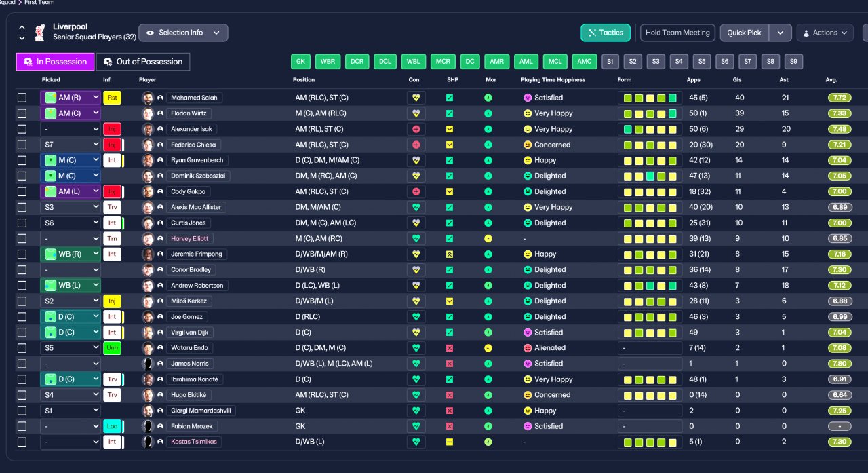Image resolution: width=868 pixels, height=473 pixels.
Task: Click the Quick Pick button
Action: click(745, 33)
